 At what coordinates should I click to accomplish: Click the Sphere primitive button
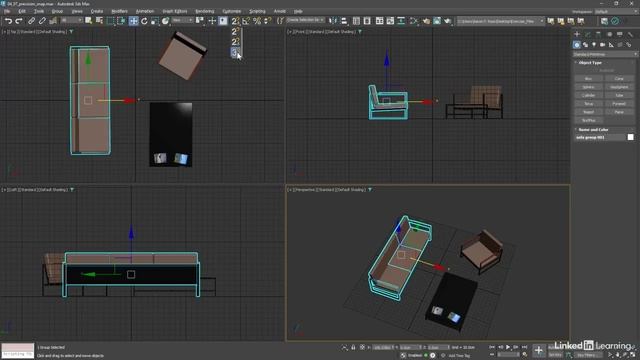click(588, 87)
